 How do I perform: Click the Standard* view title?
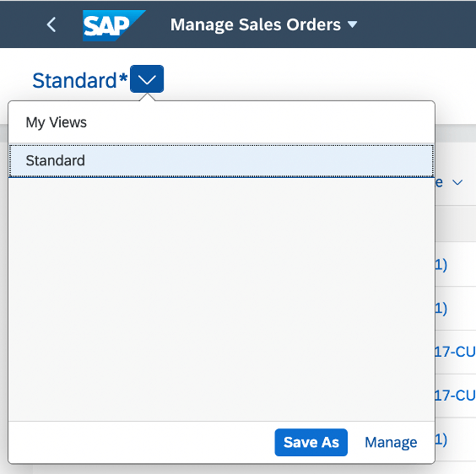click(80, 80)
